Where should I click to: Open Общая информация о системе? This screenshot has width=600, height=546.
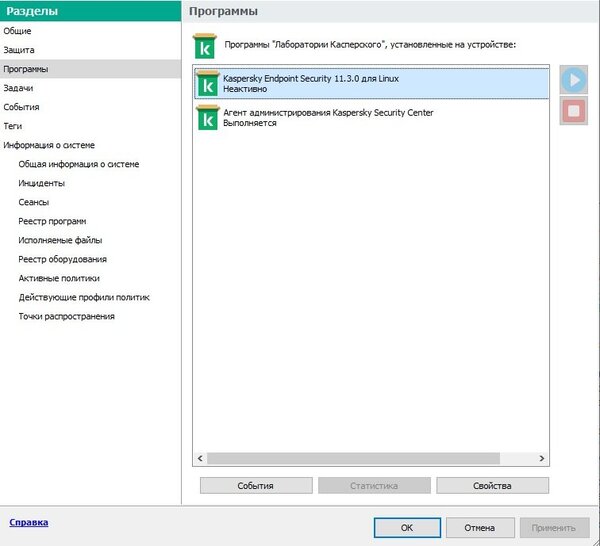click(x=79, y=164)
